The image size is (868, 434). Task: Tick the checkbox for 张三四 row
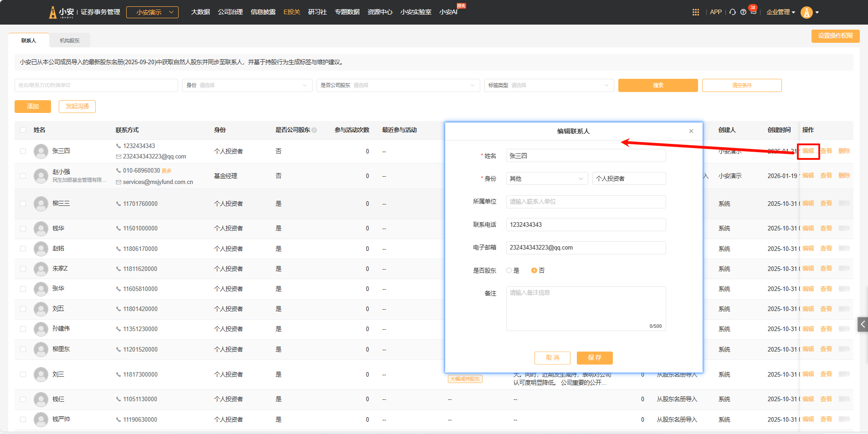pos(23,151)
